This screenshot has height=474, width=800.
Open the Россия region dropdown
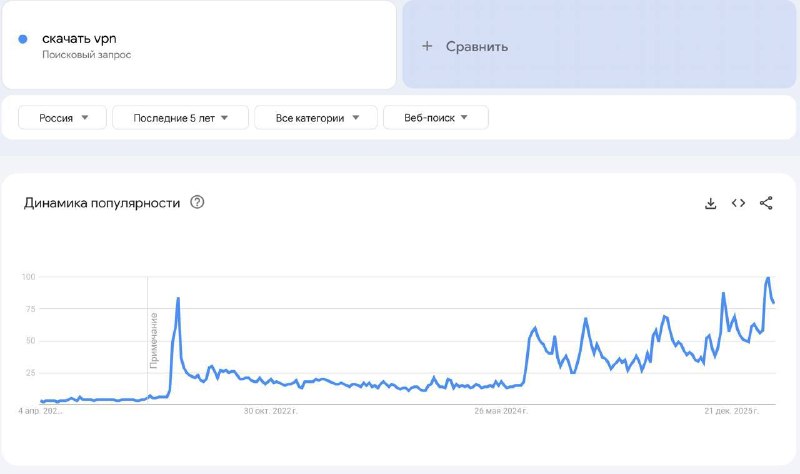coord(64,118)
